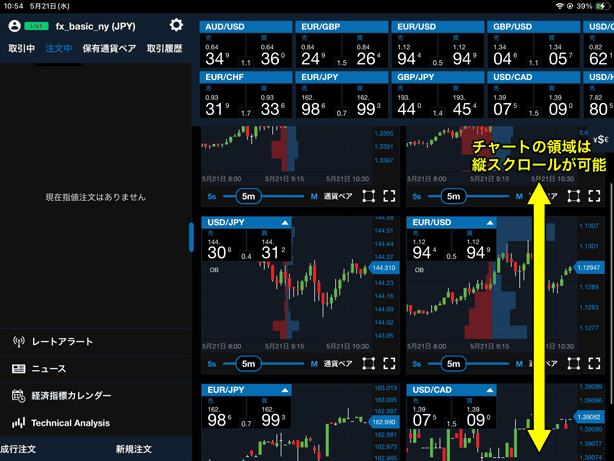Open Rate Alert antenna icon
Screen dimensions: 614x461
18,342
